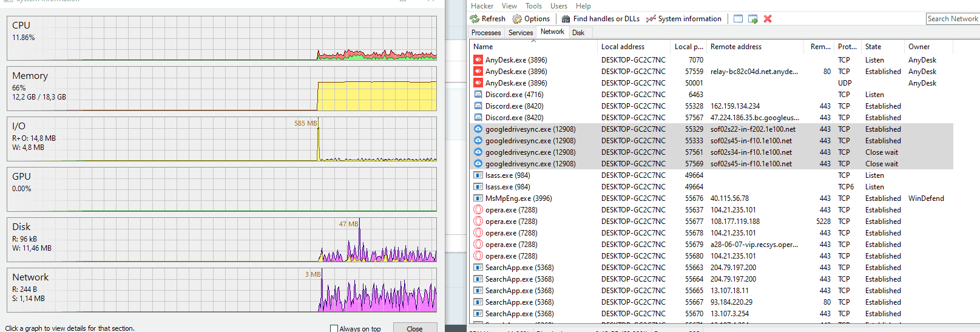Open the CPU graph details
This screenshot has width=980, height=332.
pos(221,38)
